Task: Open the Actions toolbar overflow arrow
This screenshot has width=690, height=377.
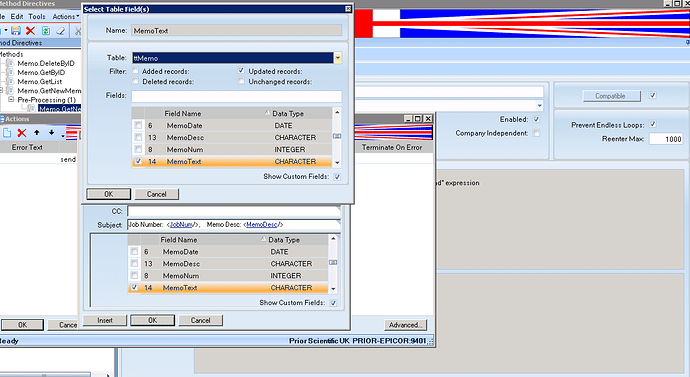Action: click(63, 135)
